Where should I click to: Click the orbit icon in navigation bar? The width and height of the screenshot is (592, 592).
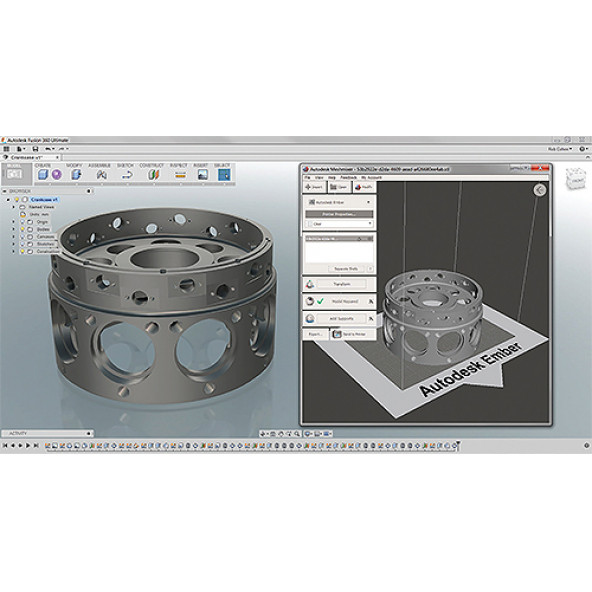pyautogui.click(x=264, y=434)
